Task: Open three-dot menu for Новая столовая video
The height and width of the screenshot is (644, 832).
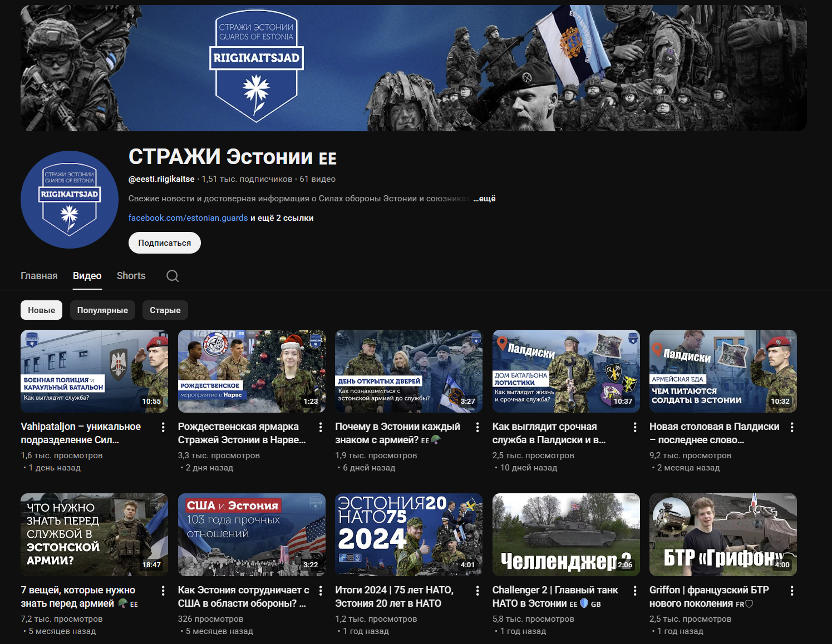Action: point(792,427)
